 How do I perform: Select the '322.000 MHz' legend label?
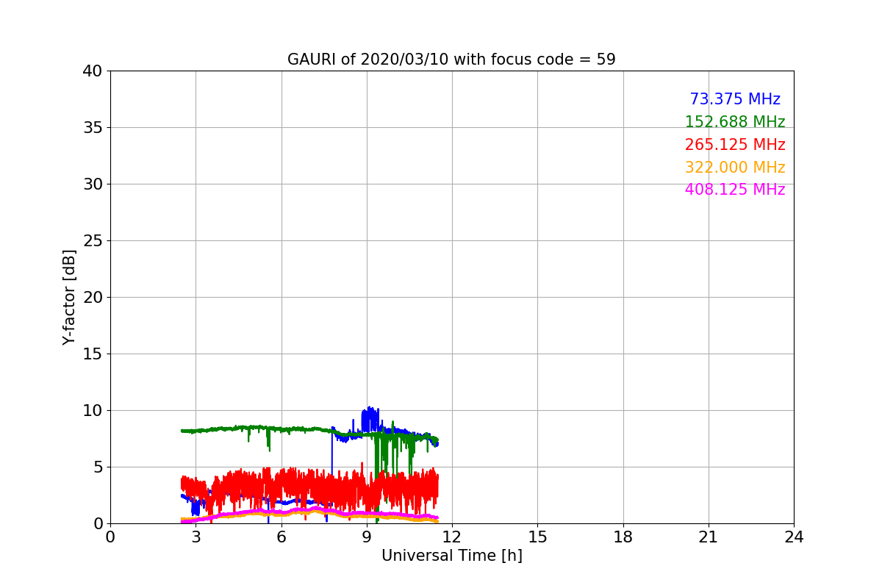coord(735,168)
